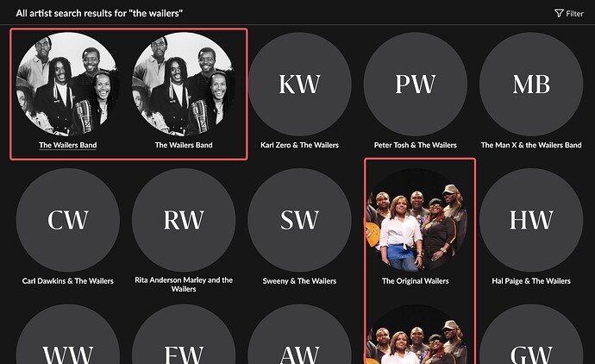Open Rita Anderson Marley and the Wailers link
The image size is (595, 364).
pos(184,285)
